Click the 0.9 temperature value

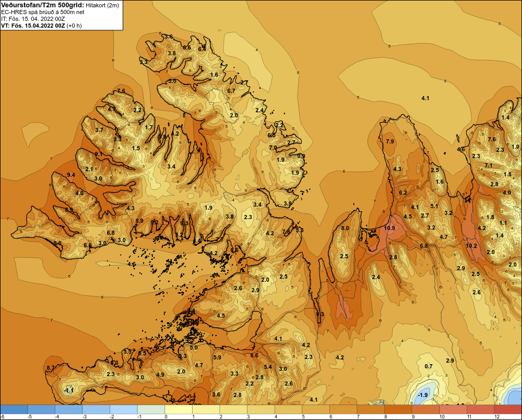pos(301,156)
